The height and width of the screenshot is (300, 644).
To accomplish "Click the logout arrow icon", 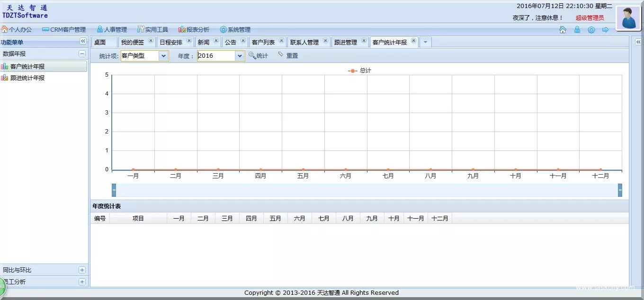I will click(x=605, y=30).
